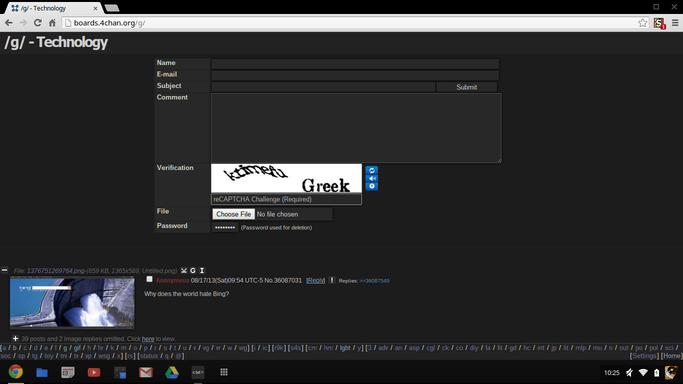This screenshot has width=683, height=384.
Task: Report post No.36087031 with the exclamation icon
Action: click(x=332, y=280)
